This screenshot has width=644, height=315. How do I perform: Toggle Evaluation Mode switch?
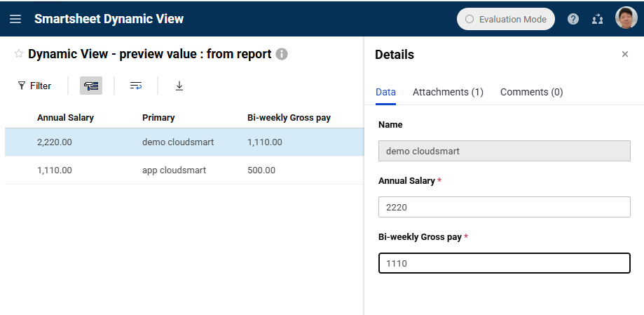505,19
